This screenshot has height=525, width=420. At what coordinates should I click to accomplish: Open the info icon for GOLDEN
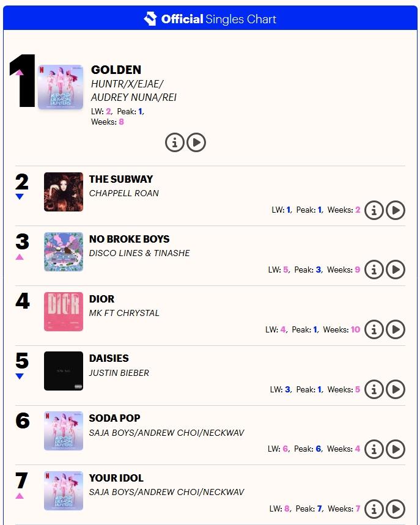175,142
